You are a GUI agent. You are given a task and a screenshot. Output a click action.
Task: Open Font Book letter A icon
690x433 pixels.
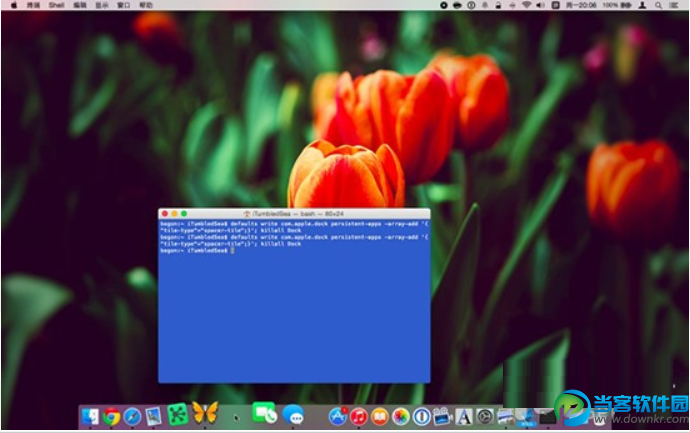click(463, 417)
